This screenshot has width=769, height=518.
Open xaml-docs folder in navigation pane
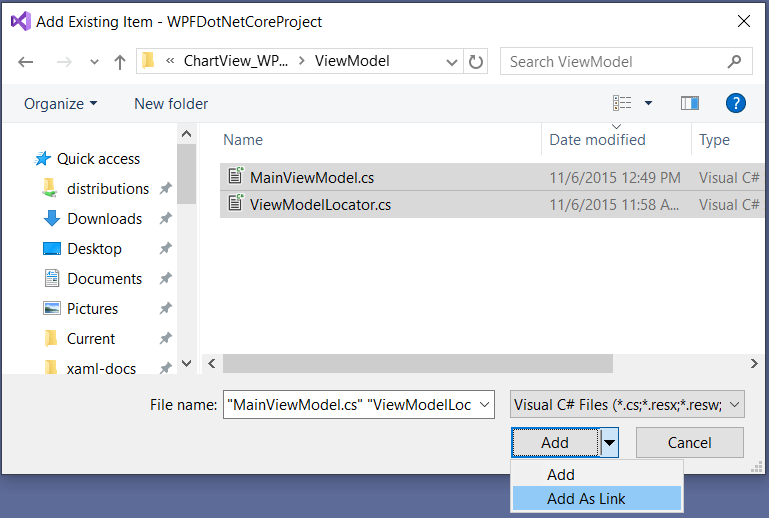click(x=101, y=368)
